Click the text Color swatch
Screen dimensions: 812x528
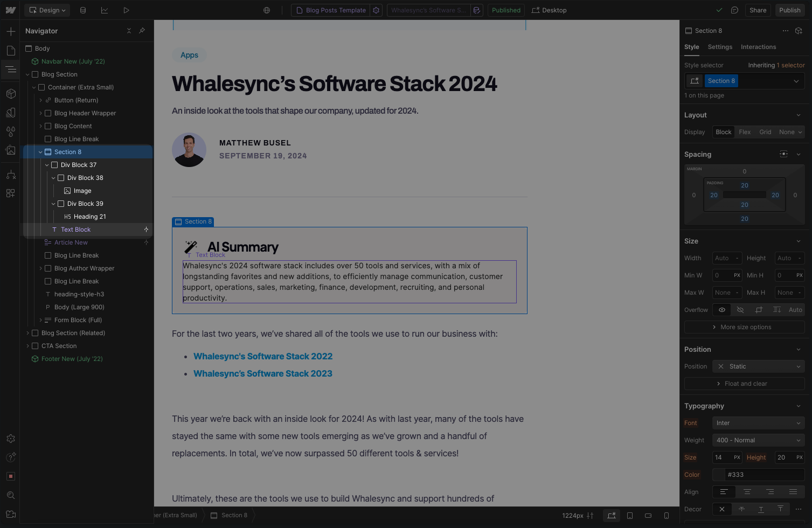[719, 475]
